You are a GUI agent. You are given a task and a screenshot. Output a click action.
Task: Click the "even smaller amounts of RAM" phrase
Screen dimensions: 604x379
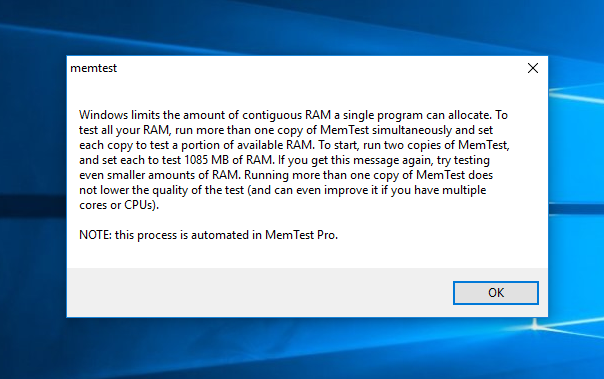click(159, 175)
